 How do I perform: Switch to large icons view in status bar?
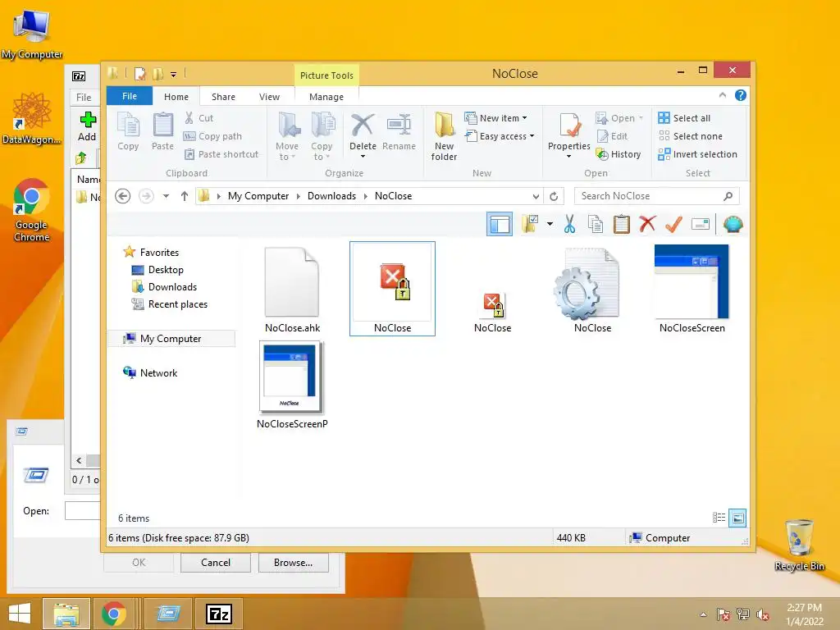pos(737,518)
